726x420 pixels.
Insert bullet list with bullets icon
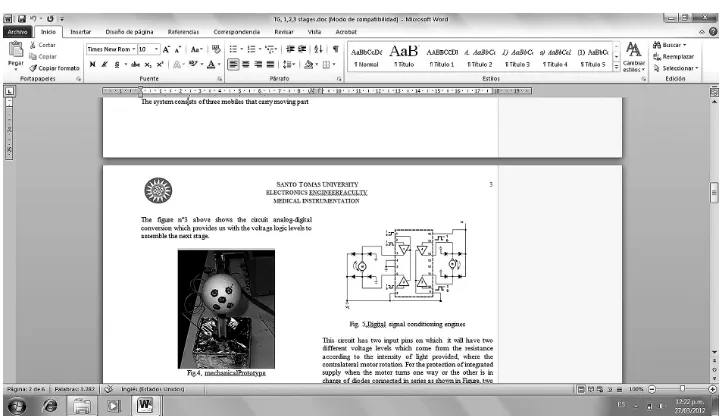233,49
